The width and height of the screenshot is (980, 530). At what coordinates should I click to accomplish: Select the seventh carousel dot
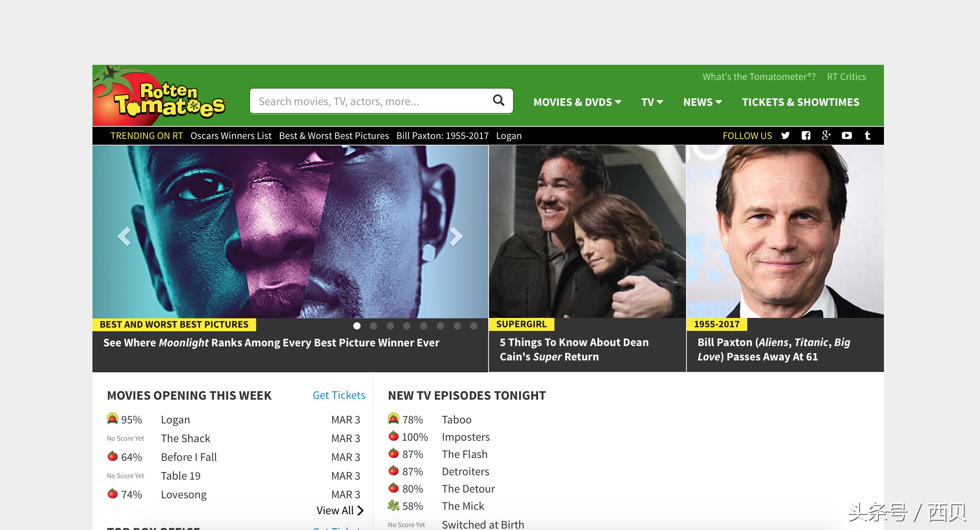[457, 326]
